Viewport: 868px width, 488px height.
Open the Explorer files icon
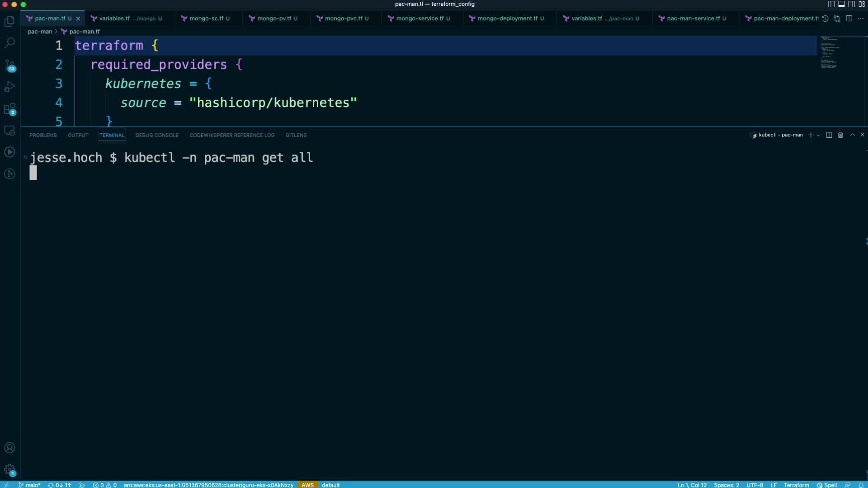(x=9, y=21)
